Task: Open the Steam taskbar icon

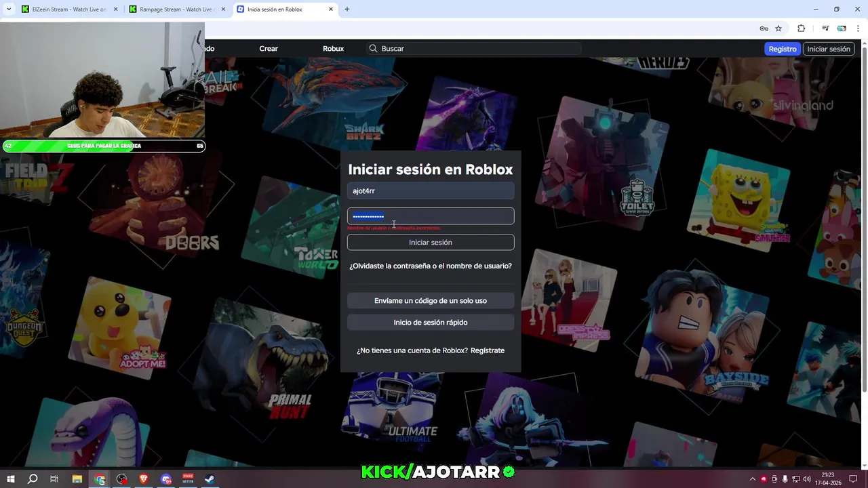Action: (210, 479)
